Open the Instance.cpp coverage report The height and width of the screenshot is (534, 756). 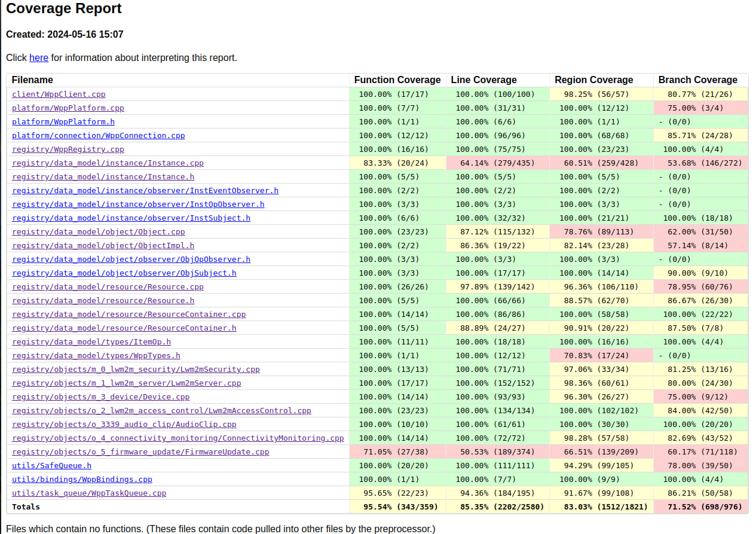(108, 163)
